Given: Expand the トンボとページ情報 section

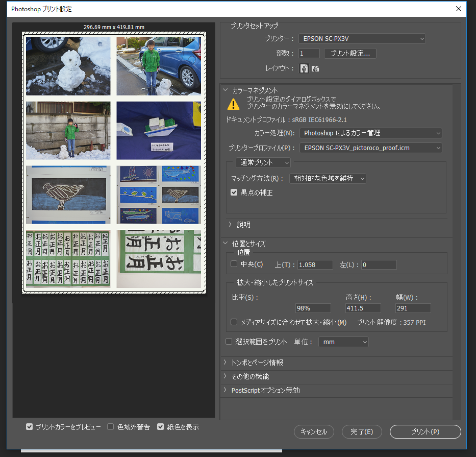Looking at the screenshot, I should (226, 362).
